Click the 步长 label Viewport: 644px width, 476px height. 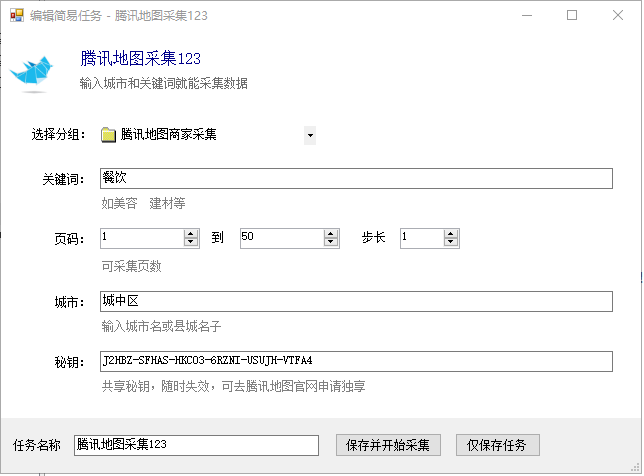tap(373, 238)
